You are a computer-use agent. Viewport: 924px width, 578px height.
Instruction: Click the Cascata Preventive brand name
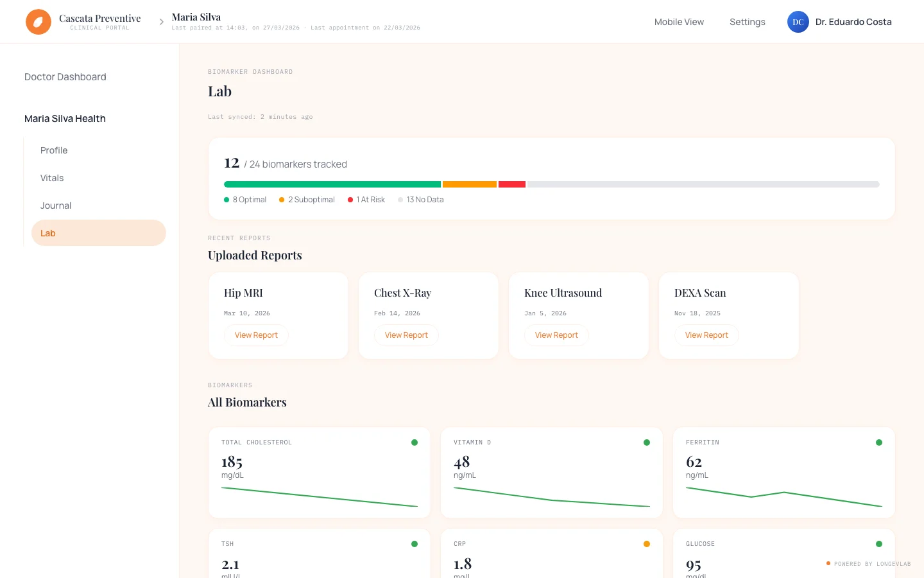click(x=100, y=18)
